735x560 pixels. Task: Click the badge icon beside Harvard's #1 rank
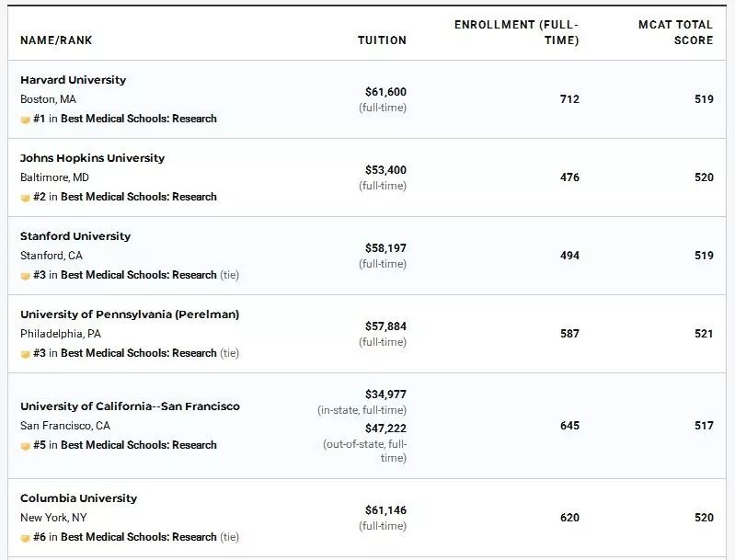[26, 120]
